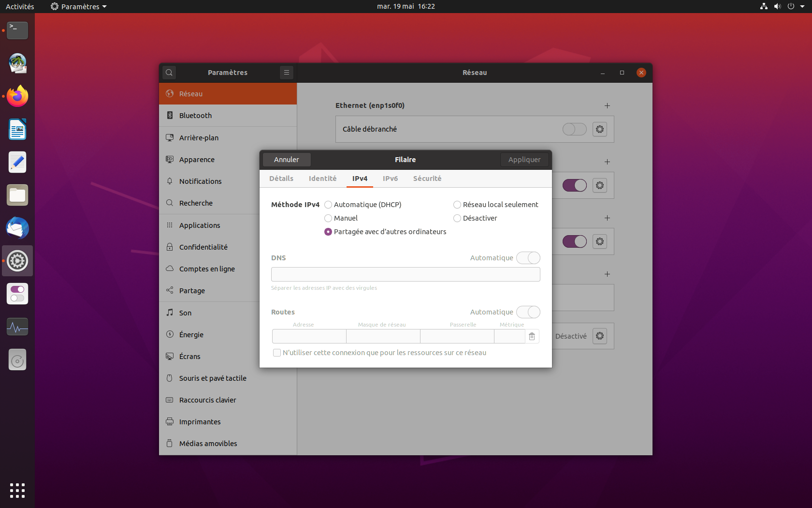Viewport: 812px width, 508px height.
Task: Open Ethernet cable settings gear icon
Action: (x=599, y=129)
